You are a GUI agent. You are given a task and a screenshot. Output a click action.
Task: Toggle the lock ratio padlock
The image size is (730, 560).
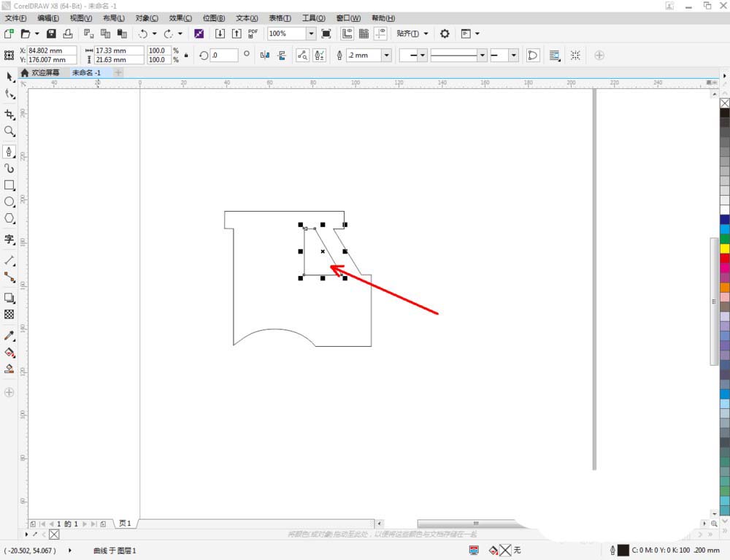coord(186,55)
